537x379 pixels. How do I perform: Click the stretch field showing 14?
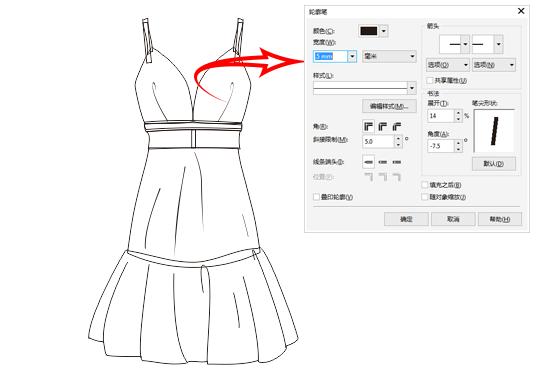(x=441, y=116)
